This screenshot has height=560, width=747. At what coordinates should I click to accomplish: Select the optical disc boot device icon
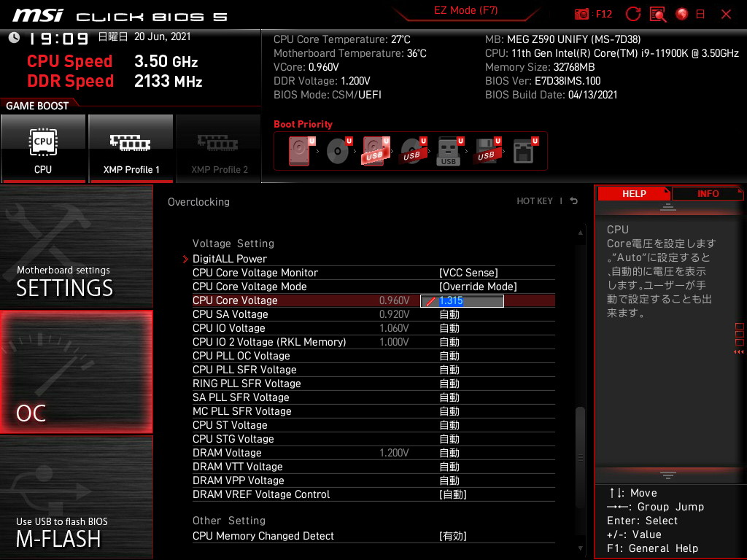339,151
